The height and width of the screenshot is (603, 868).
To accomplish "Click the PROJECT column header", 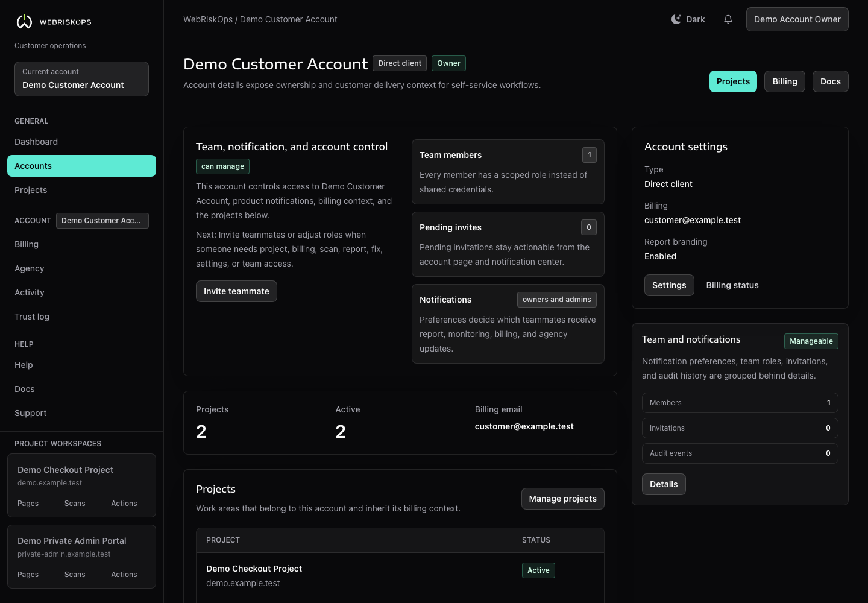I will [223, 540].
